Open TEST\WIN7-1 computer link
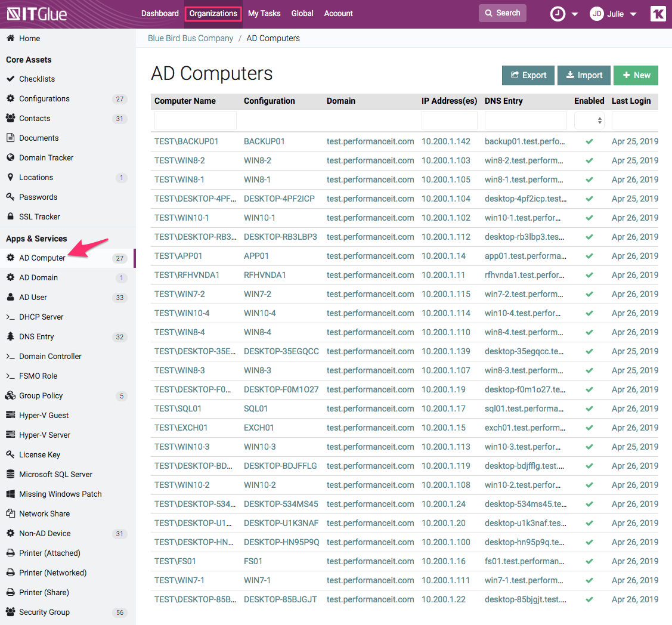This screenshot has width=672, height=625. pyautogui.click(x=179, y=580)
